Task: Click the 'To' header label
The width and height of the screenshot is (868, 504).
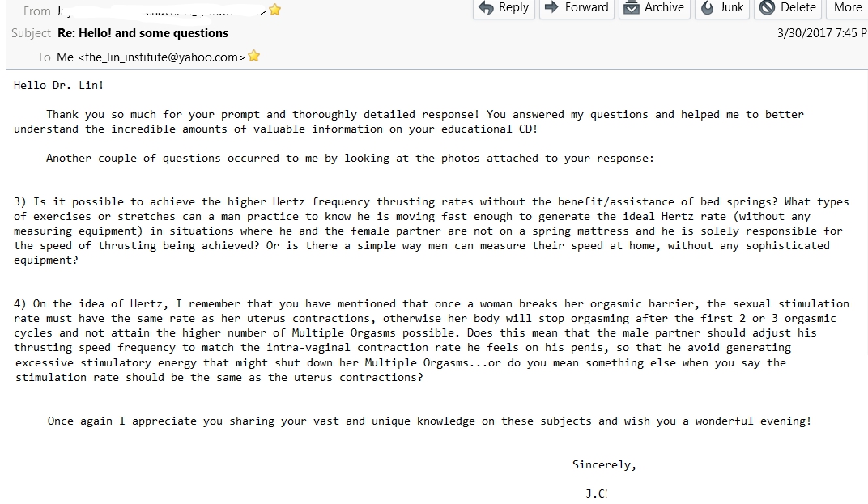Action: click(44, 57)
